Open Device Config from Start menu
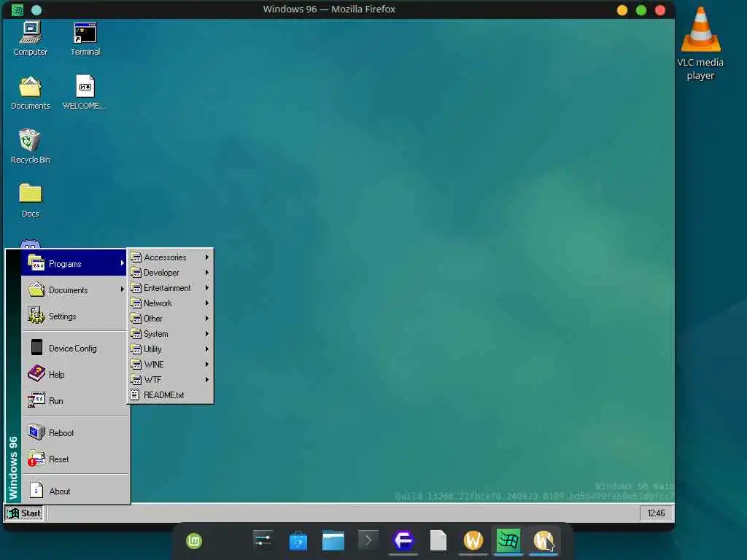 pyautogui.click(x=74, y=348)
